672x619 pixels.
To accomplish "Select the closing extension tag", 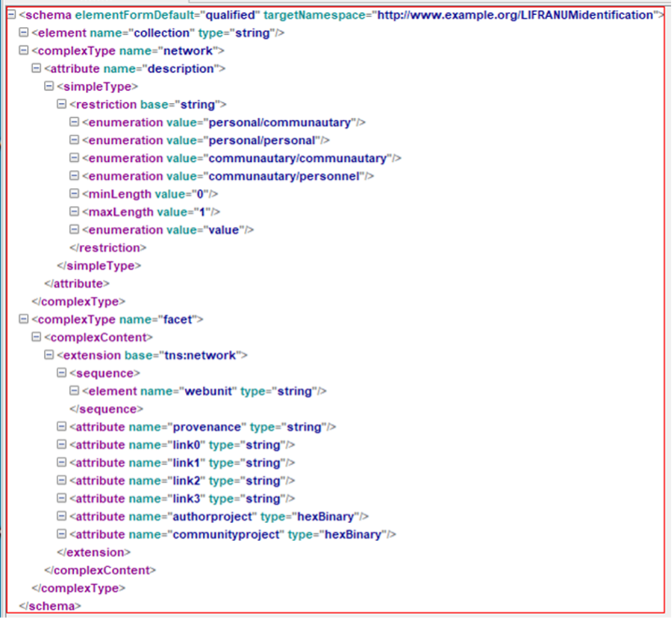I will 94,553.
